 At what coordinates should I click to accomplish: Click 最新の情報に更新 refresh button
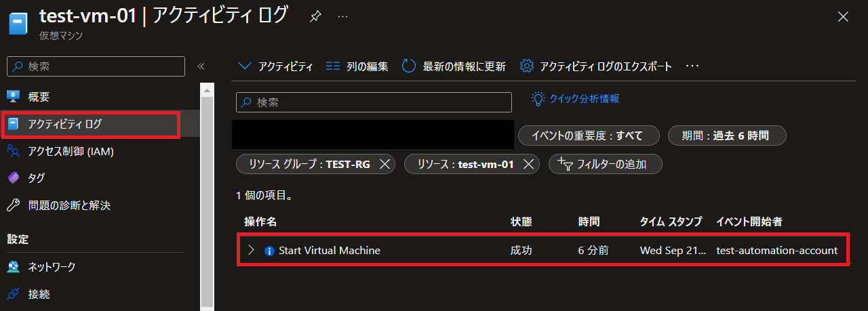click(454, 66)
